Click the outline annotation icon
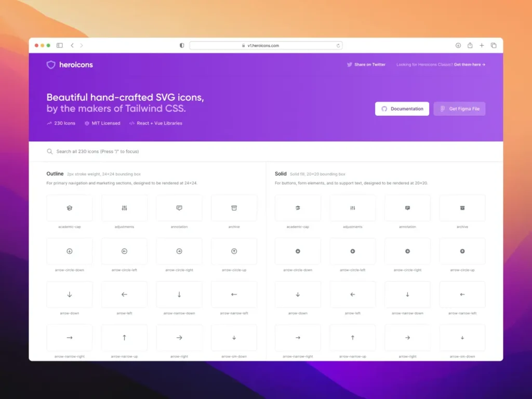 (x=179, y=207)
